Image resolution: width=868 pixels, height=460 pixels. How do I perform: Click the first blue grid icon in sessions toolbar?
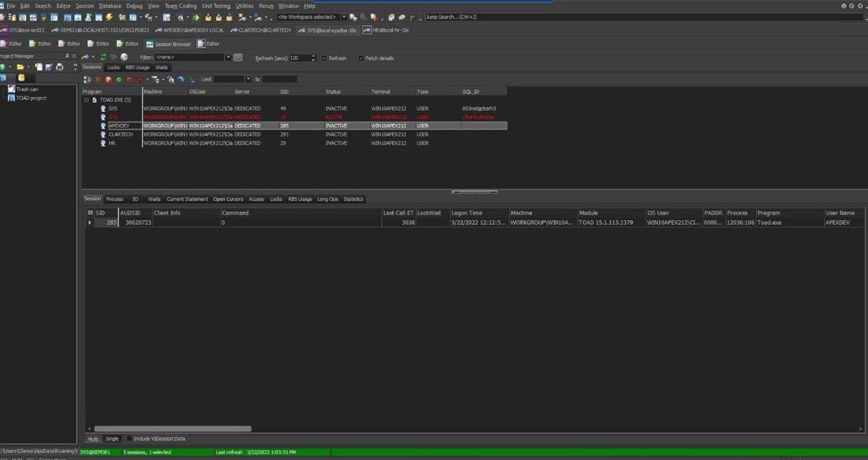click(87, 79)
